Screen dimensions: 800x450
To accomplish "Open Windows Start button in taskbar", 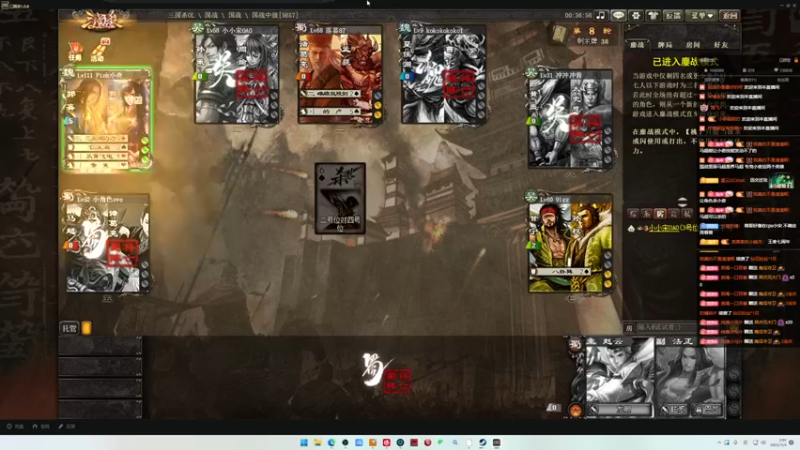I will click(304, 442).
